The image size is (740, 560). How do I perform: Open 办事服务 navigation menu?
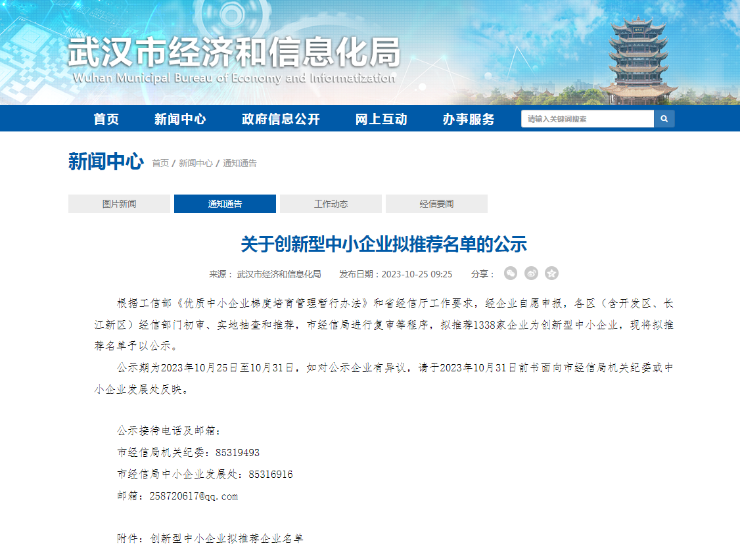(469, 119)
